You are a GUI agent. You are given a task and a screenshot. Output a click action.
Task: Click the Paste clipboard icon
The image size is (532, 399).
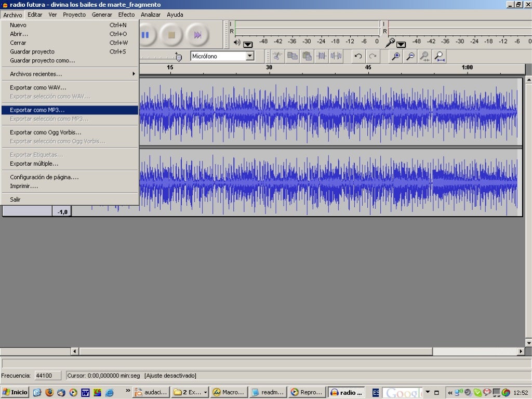pyautogui.click(x=307, y=56)
